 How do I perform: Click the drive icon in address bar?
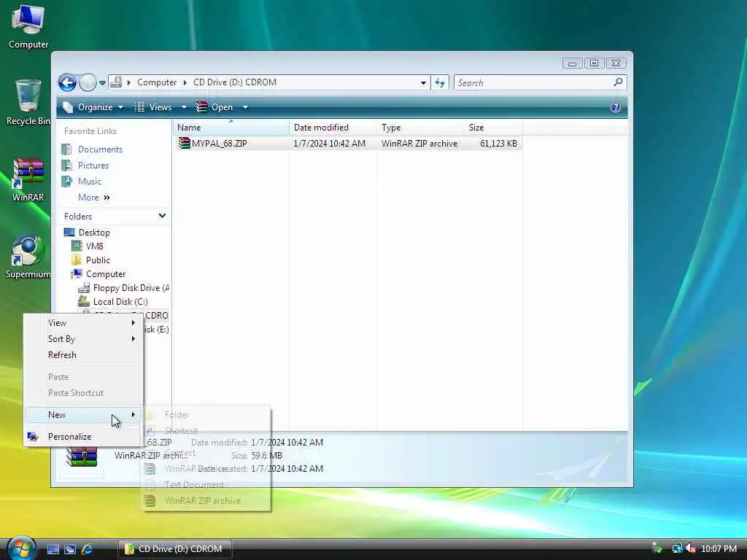pyautogui.click(x=116, y=82)
